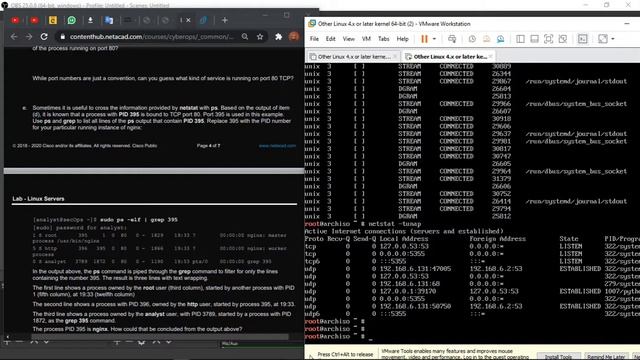Viewport: 640px width, 360px height.
Task: Open the VMware Edit menu
Action: [x=331, y=39]
